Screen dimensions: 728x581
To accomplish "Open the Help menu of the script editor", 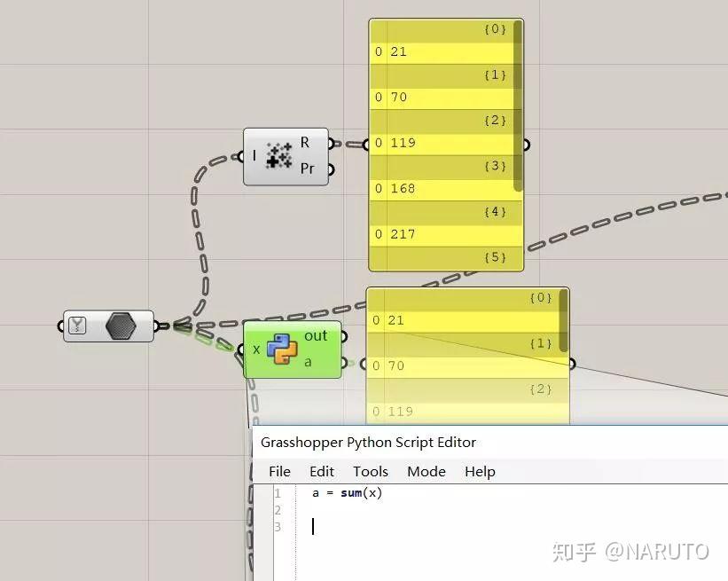I will (480, 471).
